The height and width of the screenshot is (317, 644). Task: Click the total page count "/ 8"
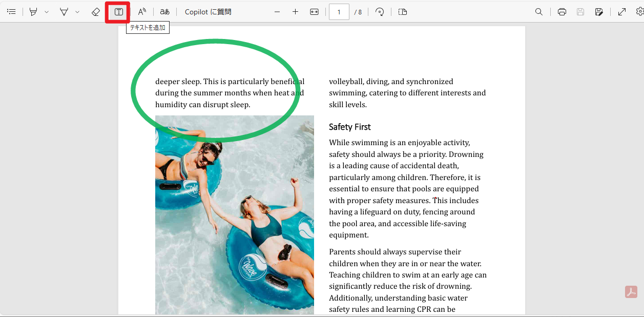358,12
